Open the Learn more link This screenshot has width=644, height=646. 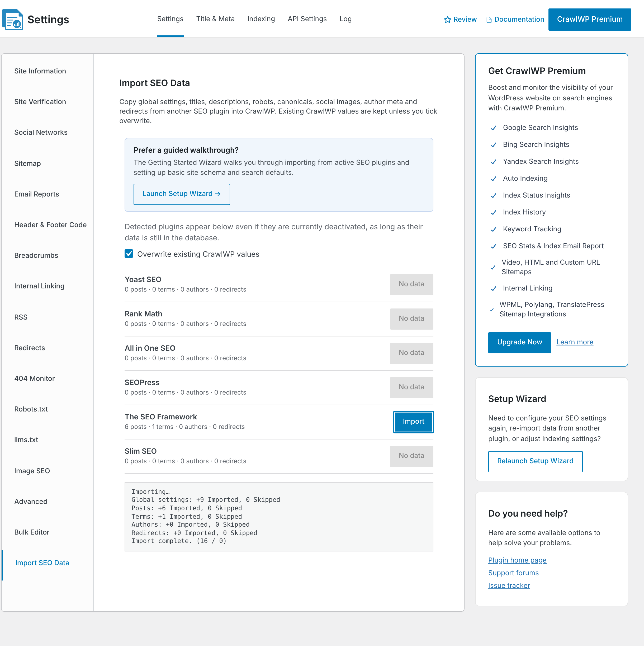coord(575,342)
